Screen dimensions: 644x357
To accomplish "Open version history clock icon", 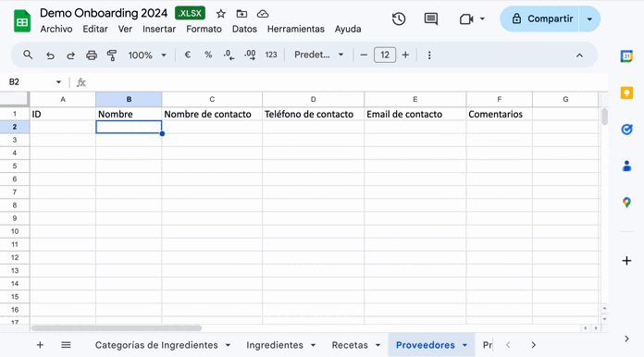I will pyautogui.click(x=399, y=18).
